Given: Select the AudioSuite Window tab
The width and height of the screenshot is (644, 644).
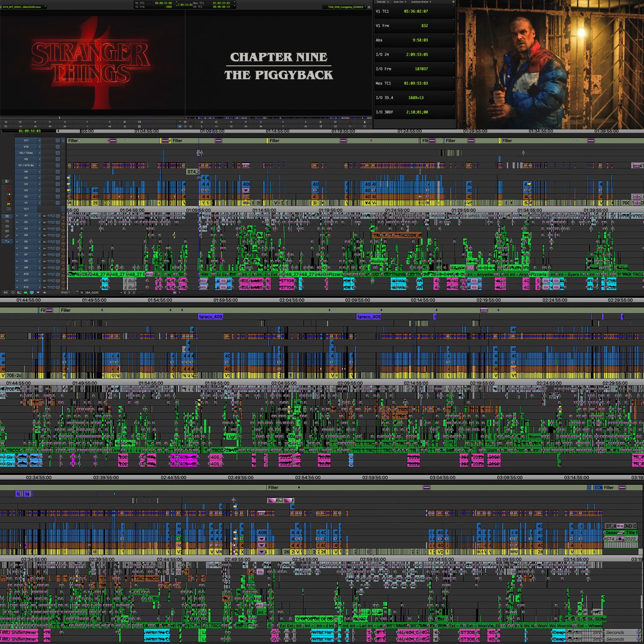Looking at the screenshot, I should pos(420,2).
